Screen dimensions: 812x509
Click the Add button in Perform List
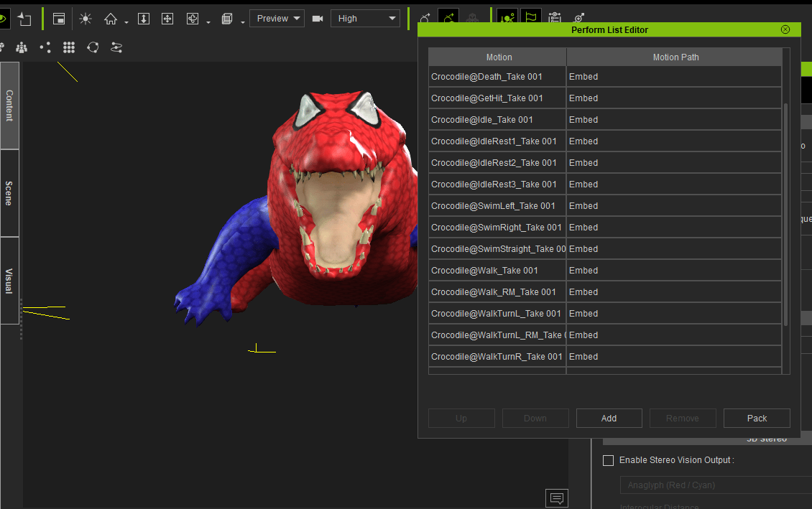click(609, 419)
